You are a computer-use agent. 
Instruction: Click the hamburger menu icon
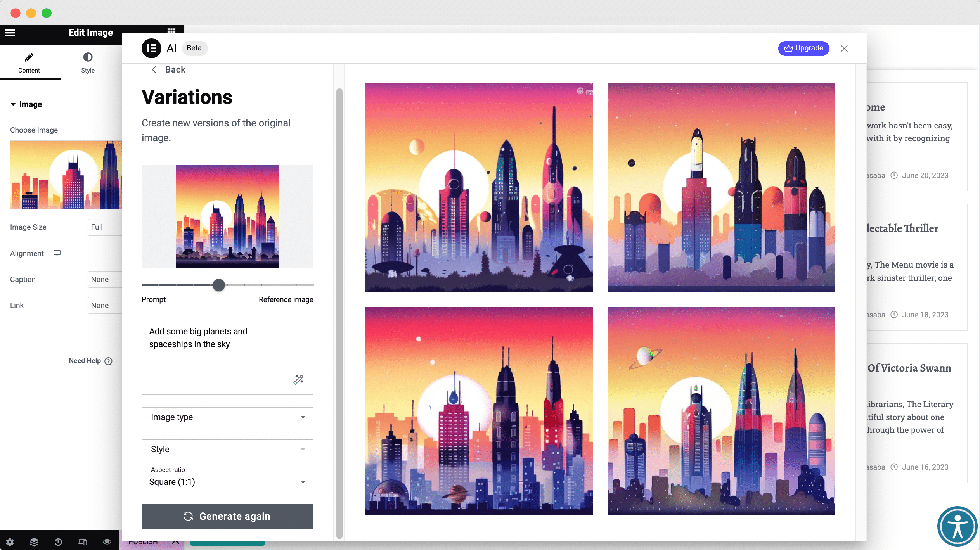pyautogui.click(x=9, y=32)
